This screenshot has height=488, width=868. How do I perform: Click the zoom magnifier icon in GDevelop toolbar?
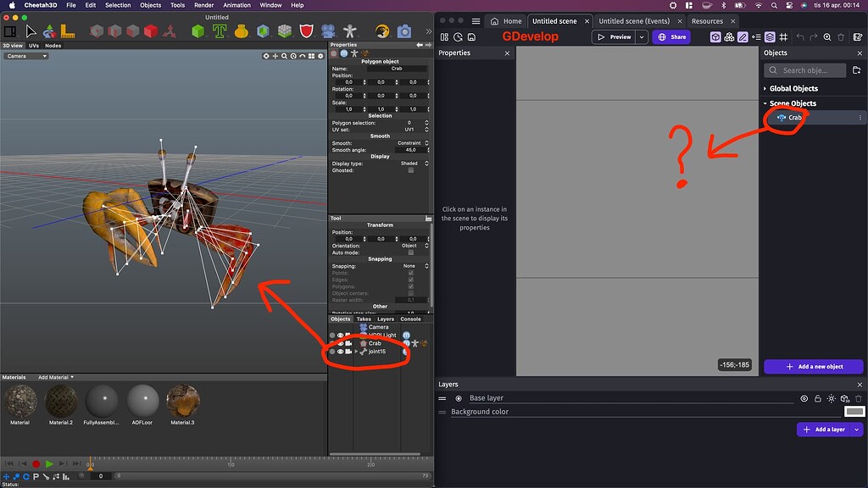826,36
